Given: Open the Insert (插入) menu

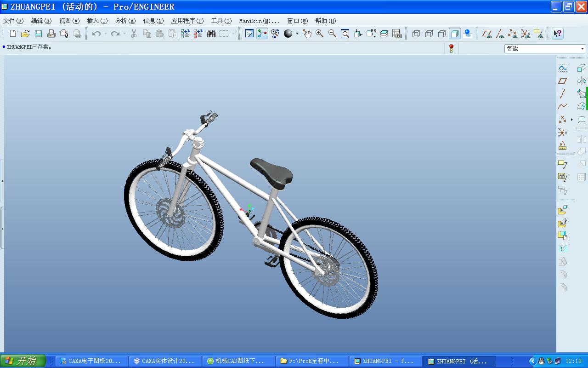Looking at the screenshot, I should 97,21.
